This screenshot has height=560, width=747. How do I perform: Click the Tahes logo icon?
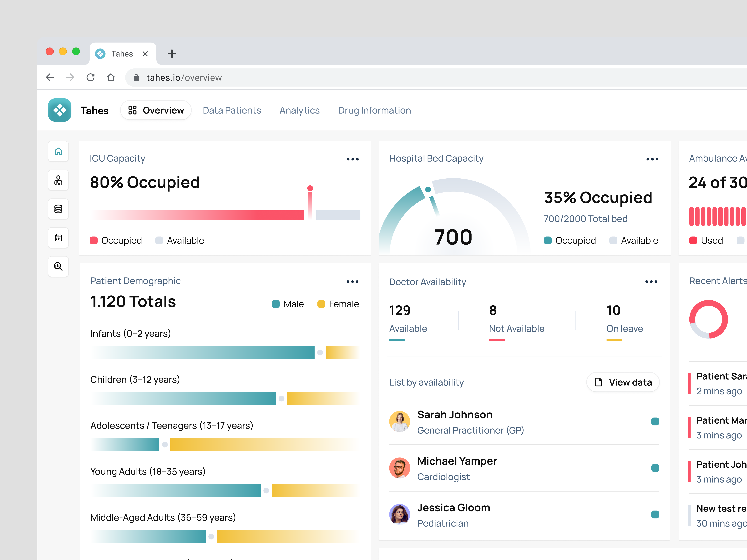tap(59, 110)
